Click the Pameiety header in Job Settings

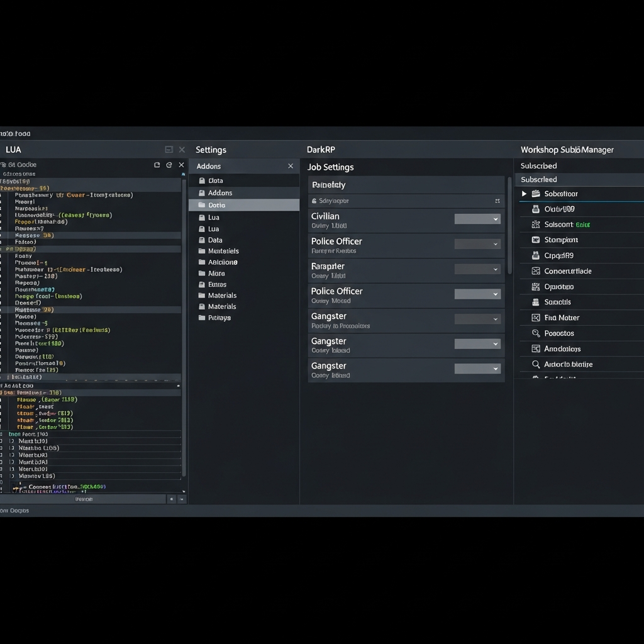406,185
